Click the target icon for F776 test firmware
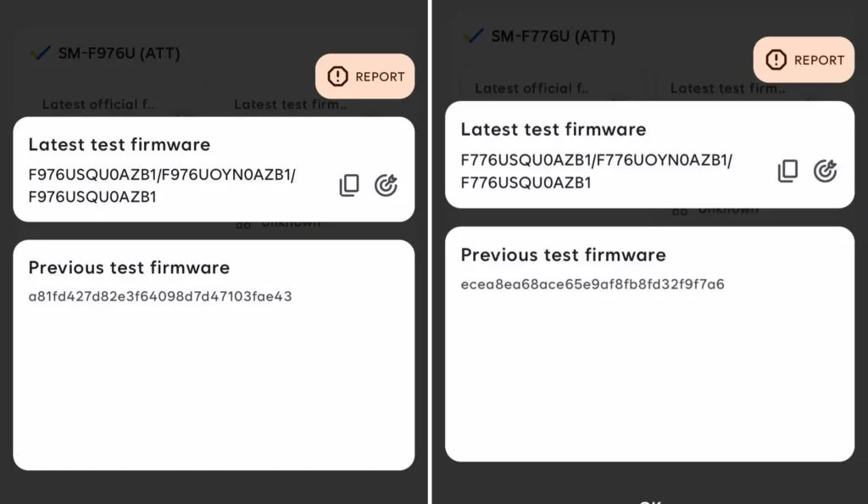 826,171
